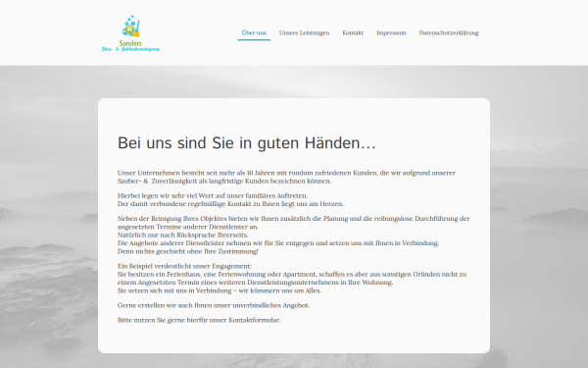This screenshot has height=368, width=588.
Task: Click line 'Denn nichts geschieht ohne Ihre Zustimmung!'
Action: [188, 251]
